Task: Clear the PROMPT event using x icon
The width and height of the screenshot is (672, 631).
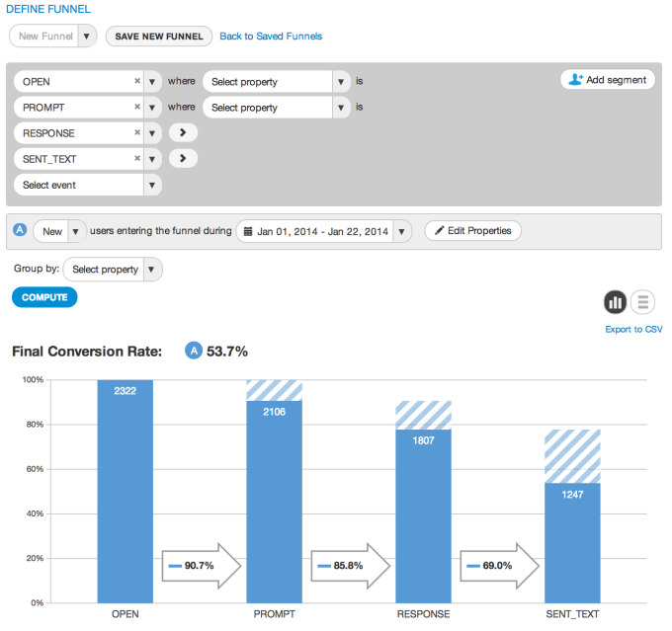Action: point(136,108)
